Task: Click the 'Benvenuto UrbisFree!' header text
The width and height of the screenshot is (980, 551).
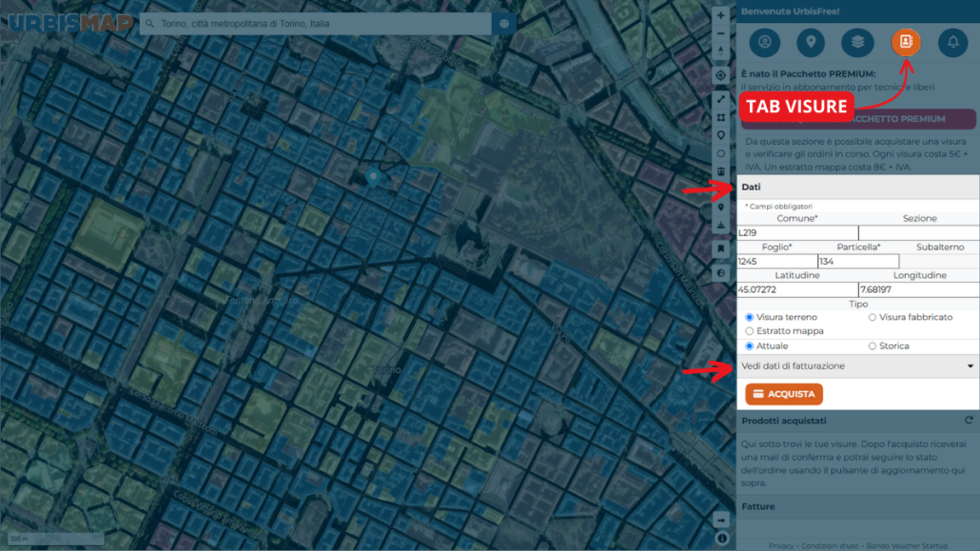Action: point(790,11)
